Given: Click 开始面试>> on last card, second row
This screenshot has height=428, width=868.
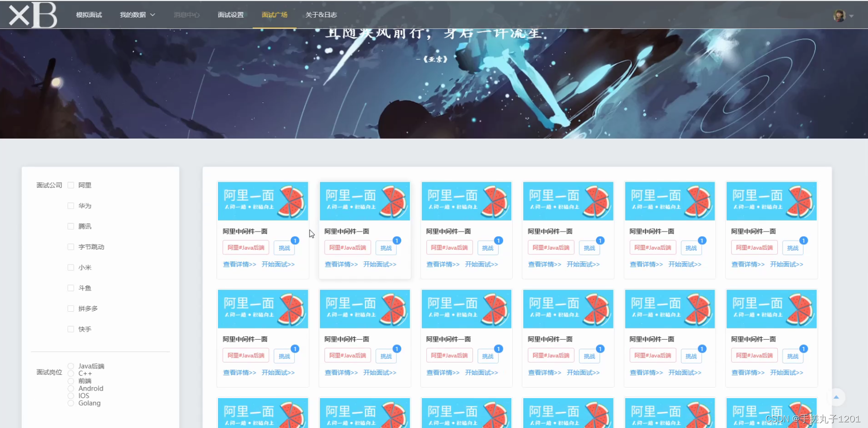Looking at the screenshot, I should click(787, 372).
